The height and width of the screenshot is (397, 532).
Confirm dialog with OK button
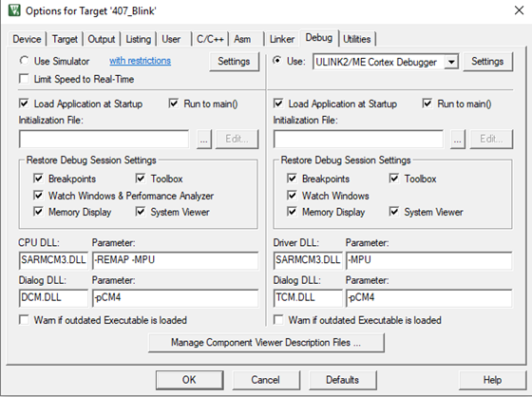(189, 380)
